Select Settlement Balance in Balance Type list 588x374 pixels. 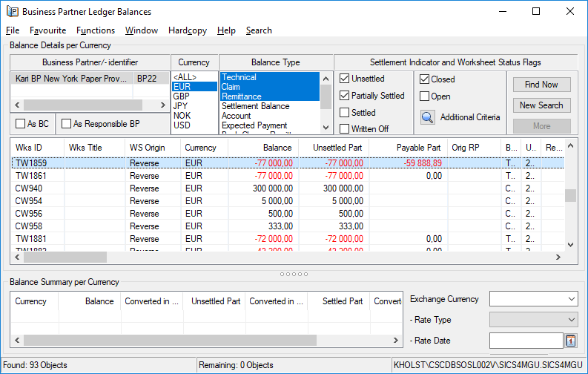[x=255, y=106]
